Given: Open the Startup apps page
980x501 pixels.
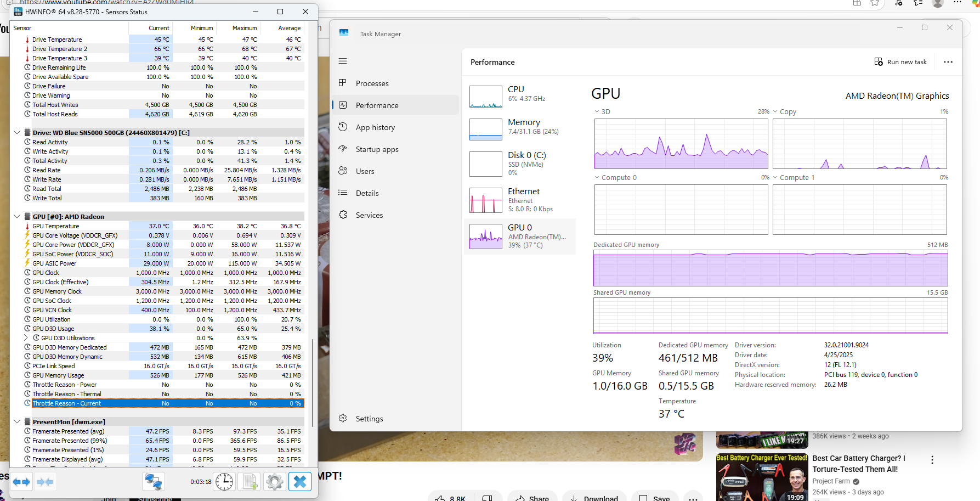Looking at the screenshot, I should click(x=377, y=149).
